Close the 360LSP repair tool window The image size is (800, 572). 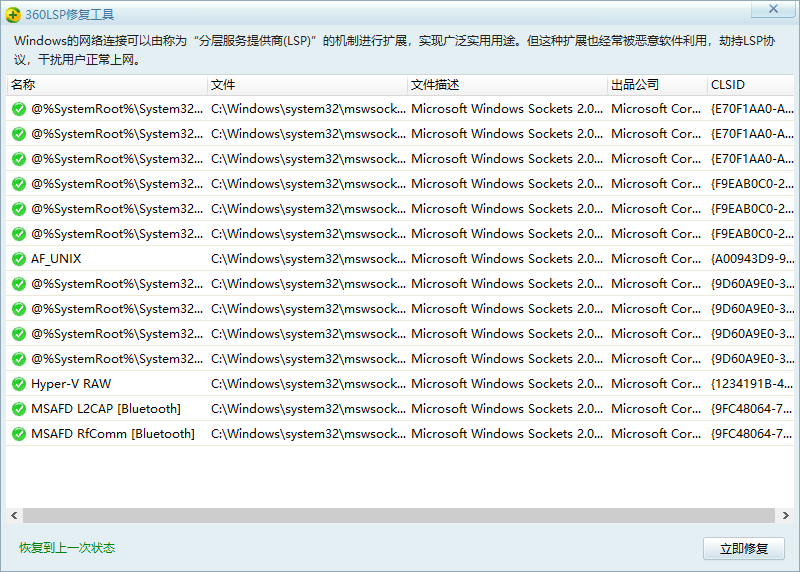pos(773,9)
